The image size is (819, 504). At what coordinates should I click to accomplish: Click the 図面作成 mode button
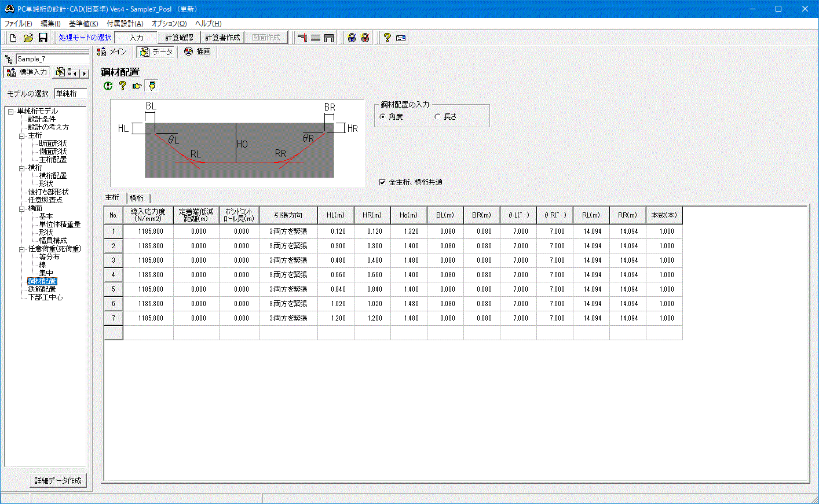pyautogui.click(x=266, y=38)
